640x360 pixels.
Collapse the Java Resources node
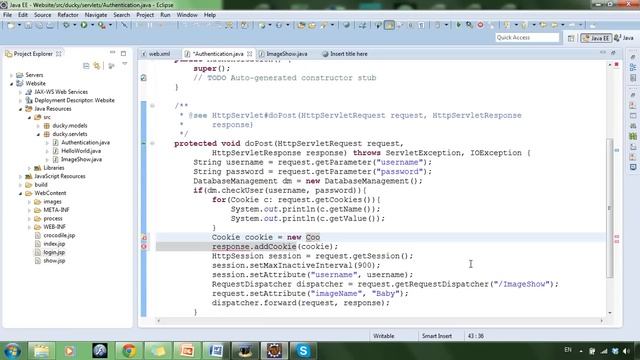20,109
